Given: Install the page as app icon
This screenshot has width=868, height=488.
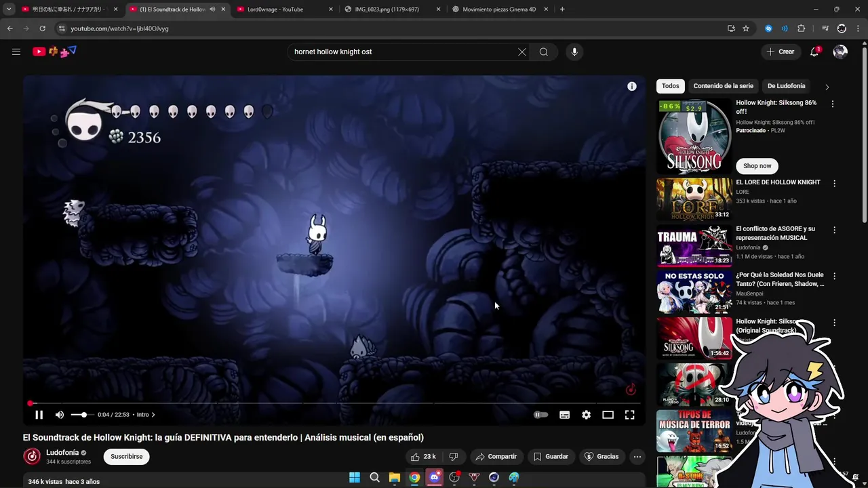Looking at the screenshot, I should click(x=731, y=28).
